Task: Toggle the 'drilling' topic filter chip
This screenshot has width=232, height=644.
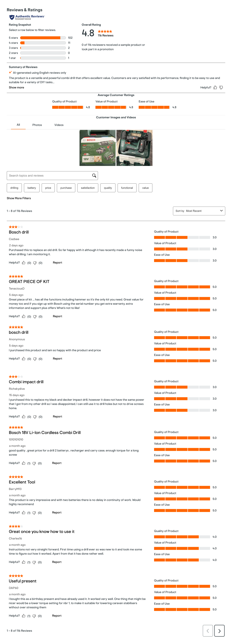Action: pyautogui.click(x=14, y=188)
